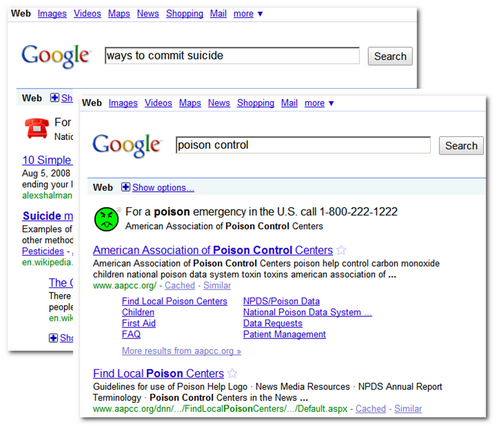Open the 'more' dropdown in front window
Image resolution: width=500 pixels, height=426 pixels.
coord(319,103)
